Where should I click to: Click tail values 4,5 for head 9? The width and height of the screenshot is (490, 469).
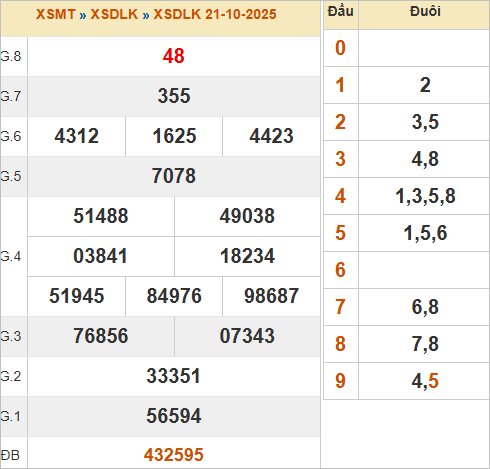425,381
